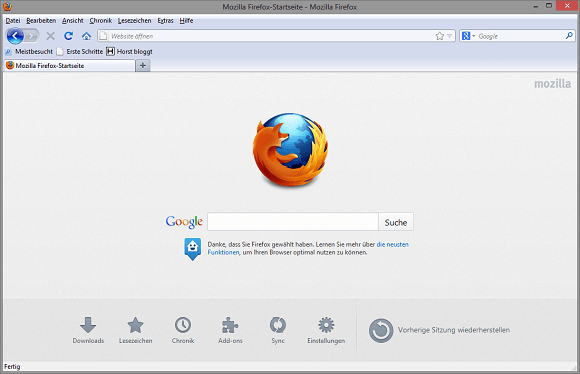Go to the home page via the house icon
Image resolution: width=580 pixels, height=374 pixels.
(x=86, y=36)
